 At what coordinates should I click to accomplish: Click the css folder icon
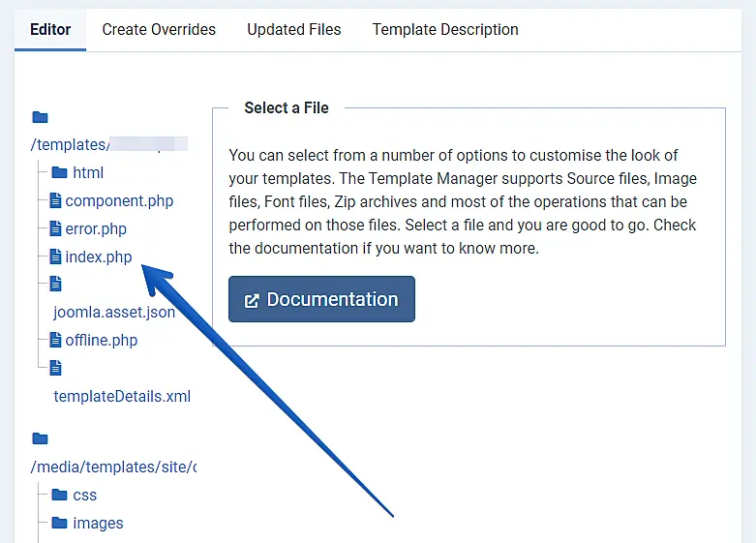pos(60,496)
